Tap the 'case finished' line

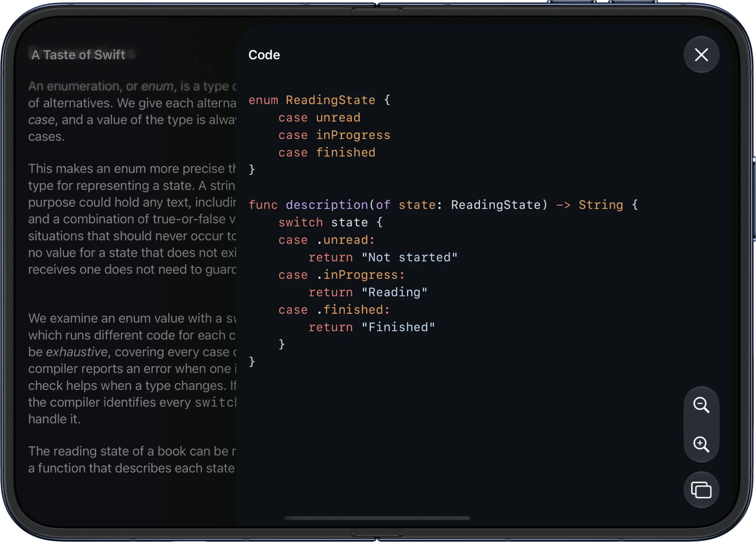pos(327,152)
